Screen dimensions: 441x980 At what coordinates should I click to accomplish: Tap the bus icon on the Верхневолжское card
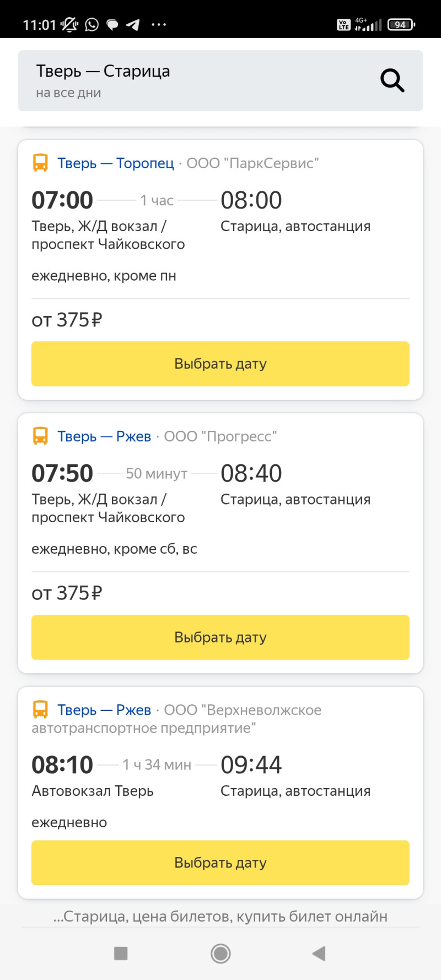coord(40,710)
